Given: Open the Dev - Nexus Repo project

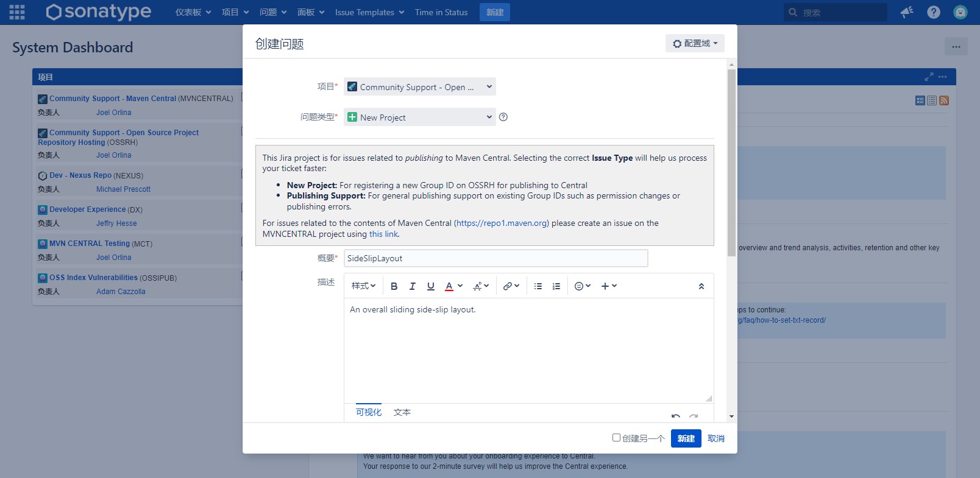Looking at the screenshot, I should 80,175.
